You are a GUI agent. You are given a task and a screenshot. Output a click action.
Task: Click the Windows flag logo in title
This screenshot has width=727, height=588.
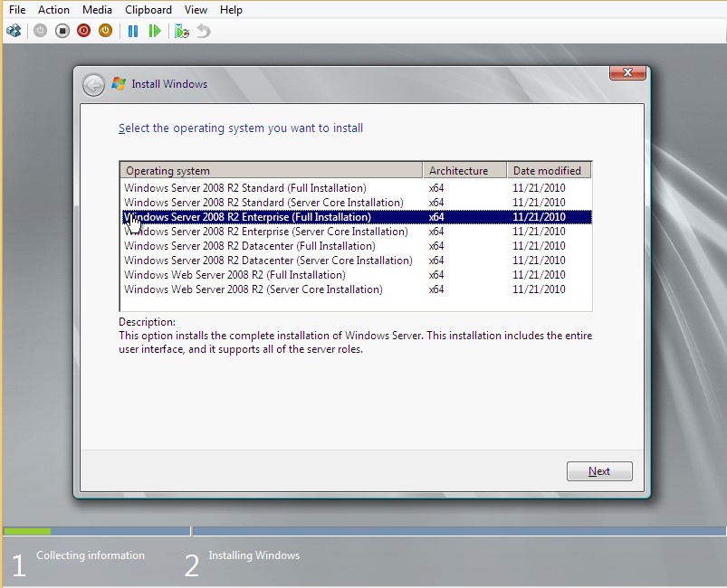click(x=119, y=84)
